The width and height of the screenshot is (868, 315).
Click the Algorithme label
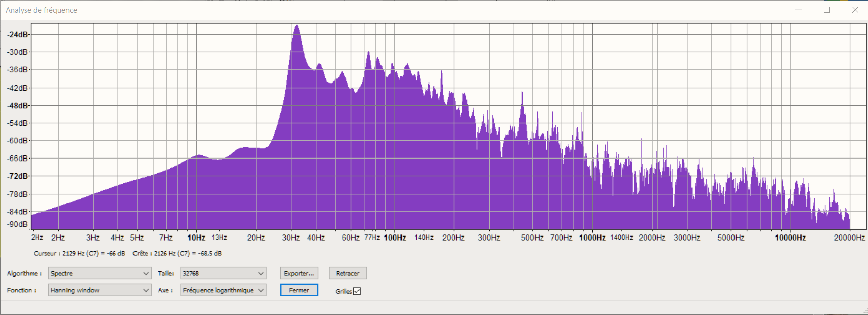[x=24, y=273]
